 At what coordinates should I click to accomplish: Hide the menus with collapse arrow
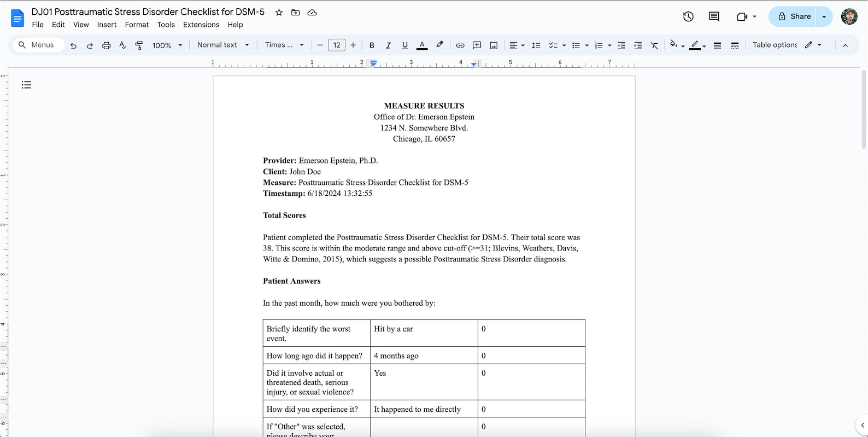pos(845,45)
